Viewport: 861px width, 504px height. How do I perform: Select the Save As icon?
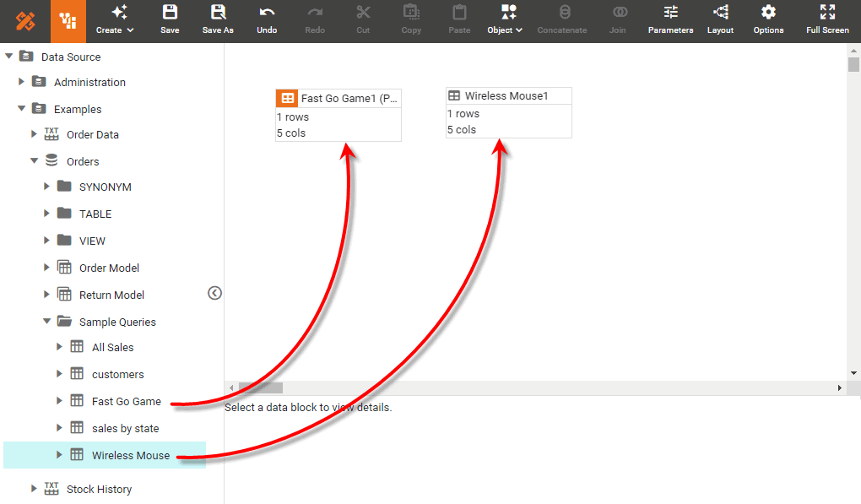click(218, 19)
